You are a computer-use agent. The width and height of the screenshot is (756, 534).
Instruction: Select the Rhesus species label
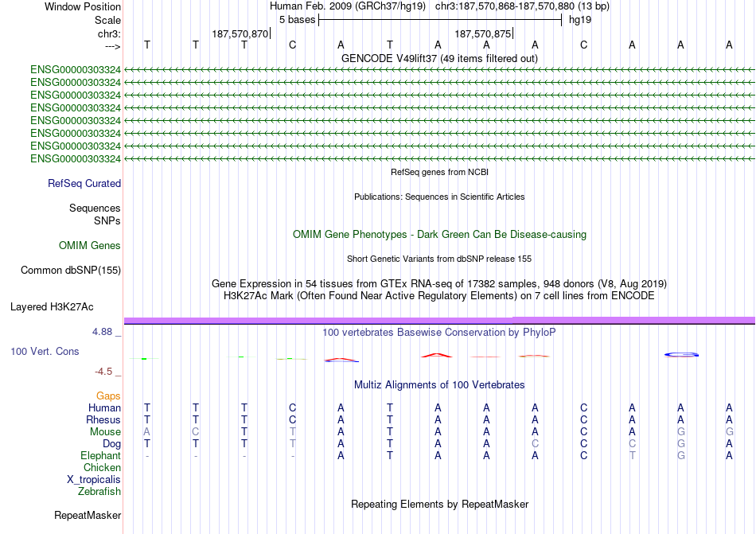pos(103,419)
